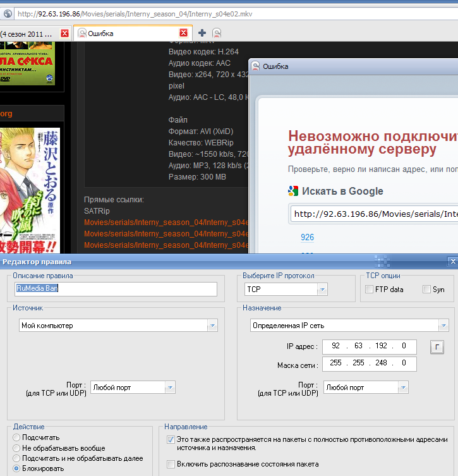Click the 'Прямые ссылки:' label
This screenshot has height=476, width=458.
(x=114, y=200)
